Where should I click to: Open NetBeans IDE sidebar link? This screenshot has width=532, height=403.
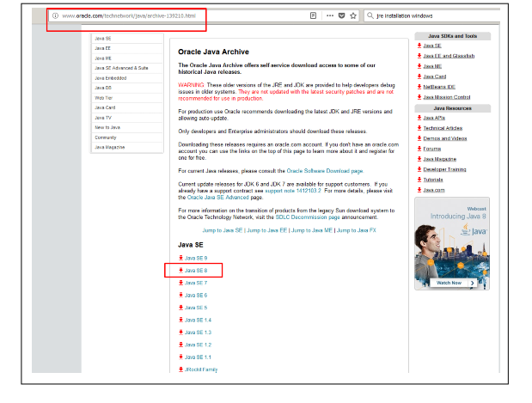[x=439, y=87]
